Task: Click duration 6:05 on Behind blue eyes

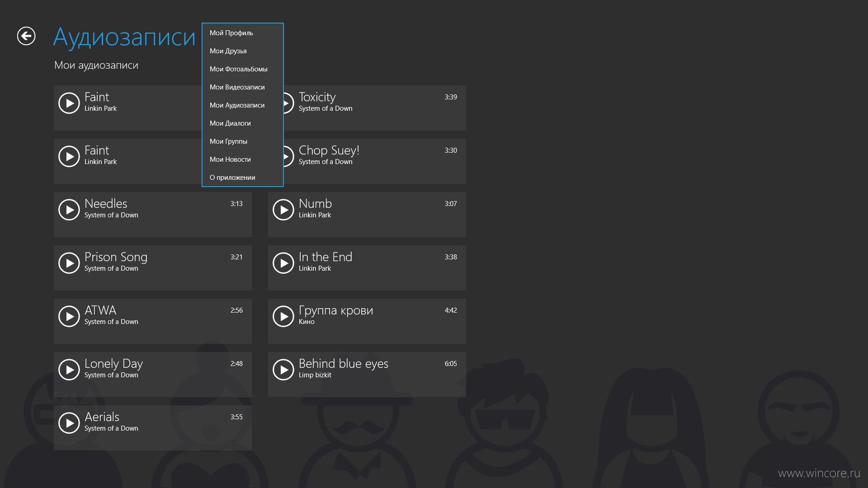Action: coord(451,364)
